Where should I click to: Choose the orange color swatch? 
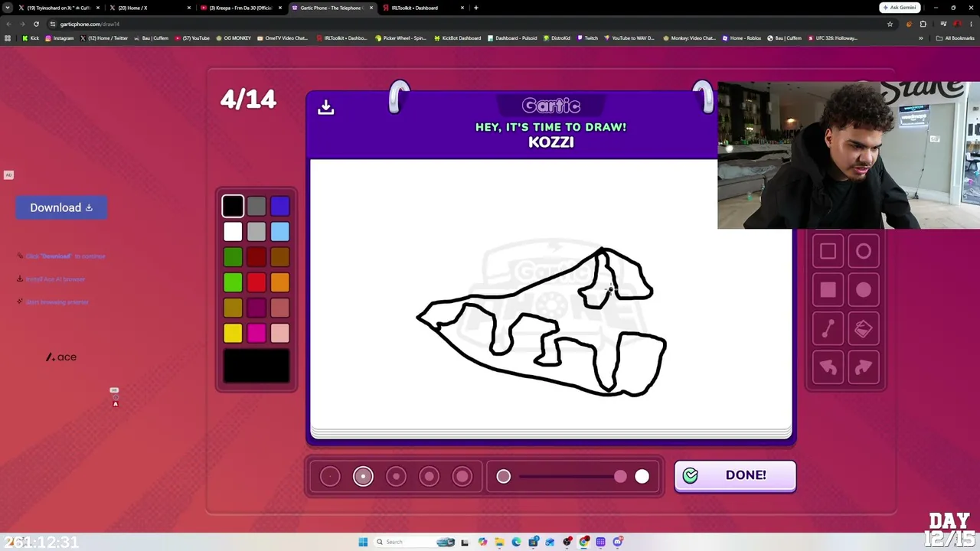280,282
